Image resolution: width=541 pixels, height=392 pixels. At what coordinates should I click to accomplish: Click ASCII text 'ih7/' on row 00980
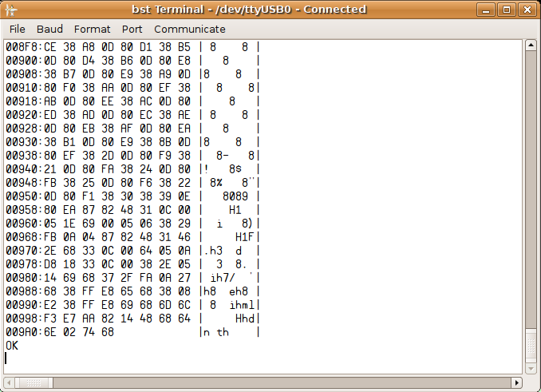coord(223,278)
